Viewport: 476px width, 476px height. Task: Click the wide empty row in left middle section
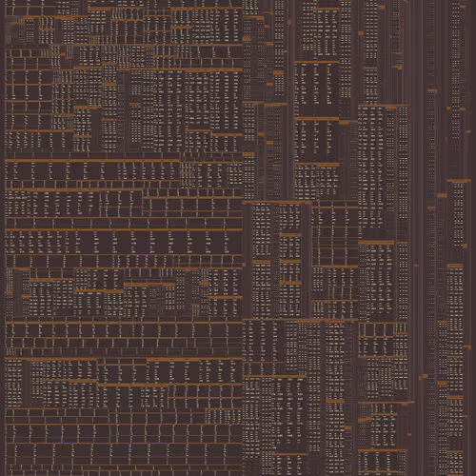tap(124, 223)
